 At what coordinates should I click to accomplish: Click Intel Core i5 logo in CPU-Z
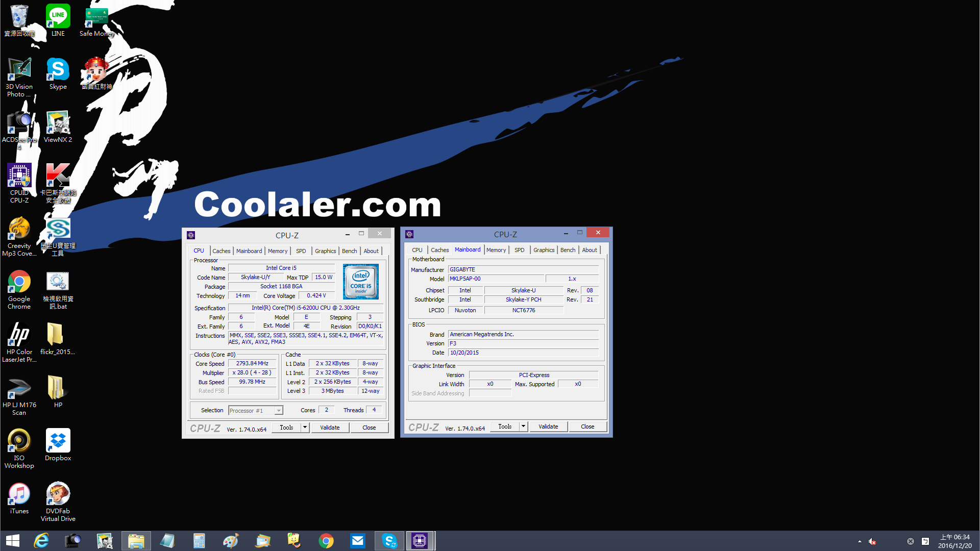click(x=361, y=282)
